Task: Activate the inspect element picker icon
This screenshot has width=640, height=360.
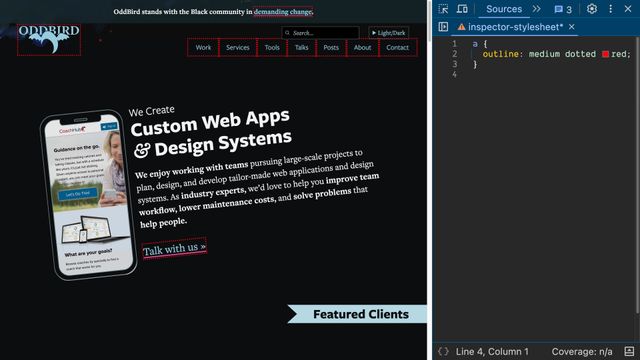Action: 443,9
